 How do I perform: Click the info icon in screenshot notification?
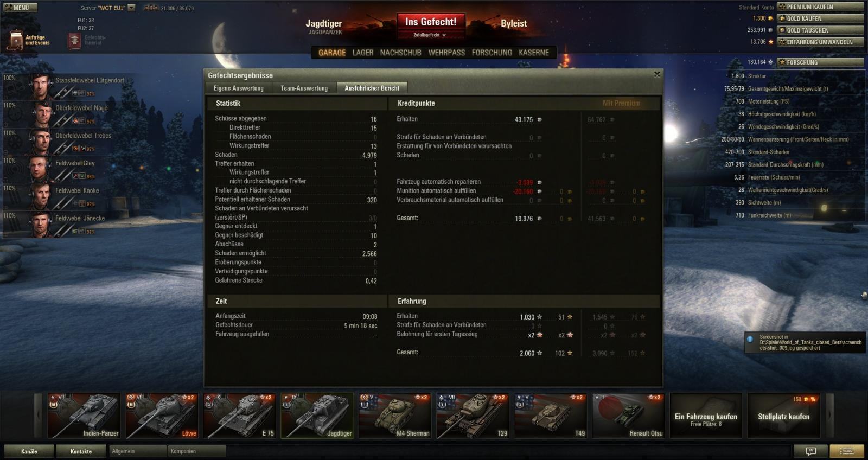click(750, 339)
